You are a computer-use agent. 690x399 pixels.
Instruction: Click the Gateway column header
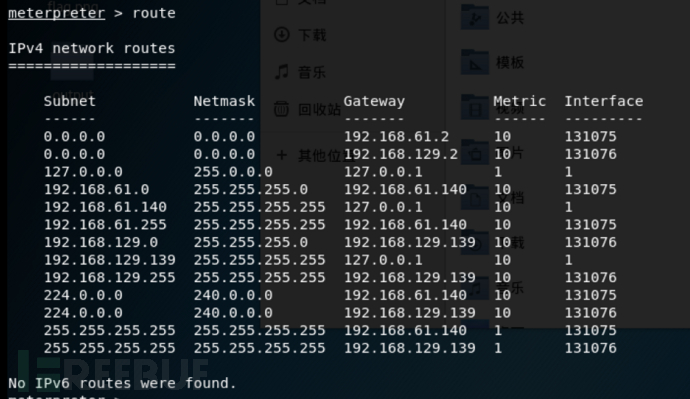pyautogui.click(x=374, y=101)
